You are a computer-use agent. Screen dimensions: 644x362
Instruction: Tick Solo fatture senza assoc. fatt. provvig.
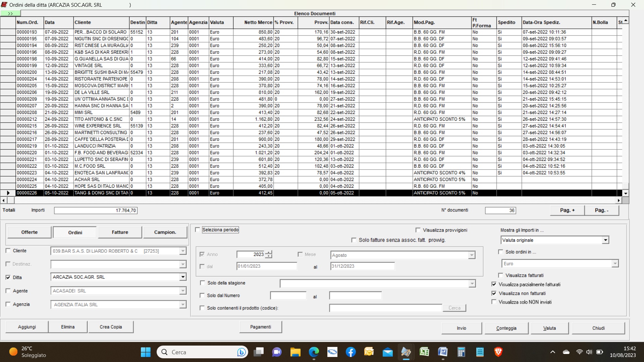(354, 240)
